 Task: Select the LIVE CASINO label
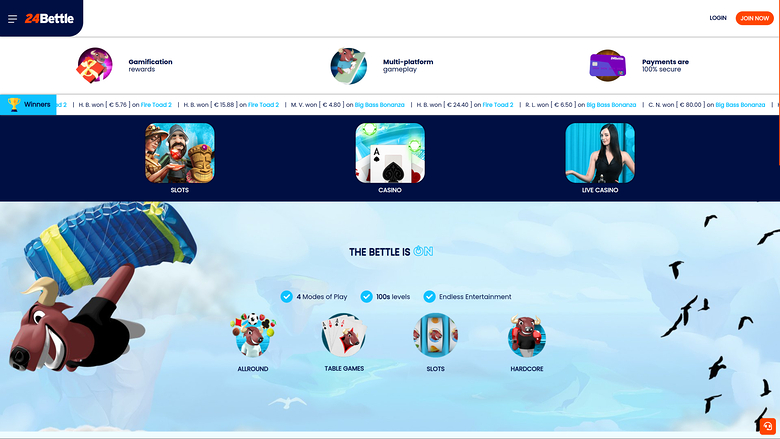(x=600, y=190)
